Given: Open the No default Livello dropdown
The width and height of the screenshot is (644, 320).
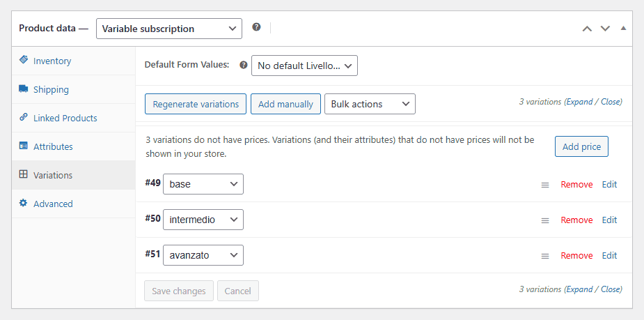Looking at the screenshot, I should [x=304, y=66].
